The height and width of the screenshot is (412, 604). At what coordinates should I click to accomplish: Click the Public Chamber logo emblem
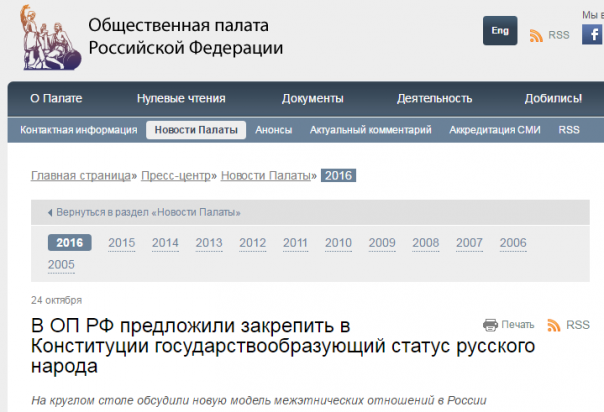coord(50,37)
